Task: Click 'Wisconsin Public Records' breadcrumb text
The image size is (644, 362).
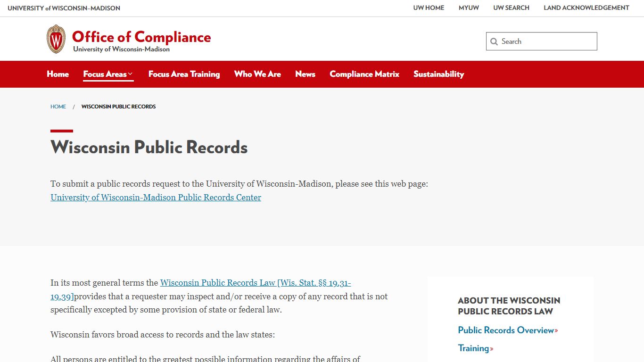Action: tap(118, 107)
